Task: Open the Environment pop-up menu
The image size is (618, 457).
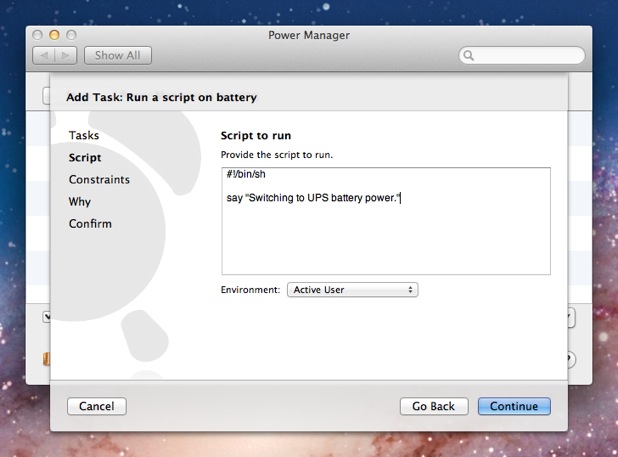Action: tap(351, 290)
